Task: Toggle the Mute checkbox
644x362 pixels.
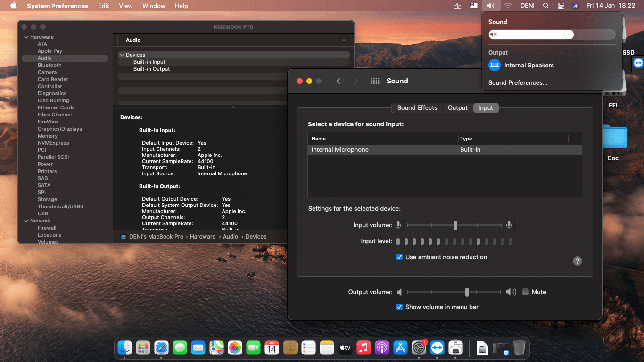Action: pos(526,292)
